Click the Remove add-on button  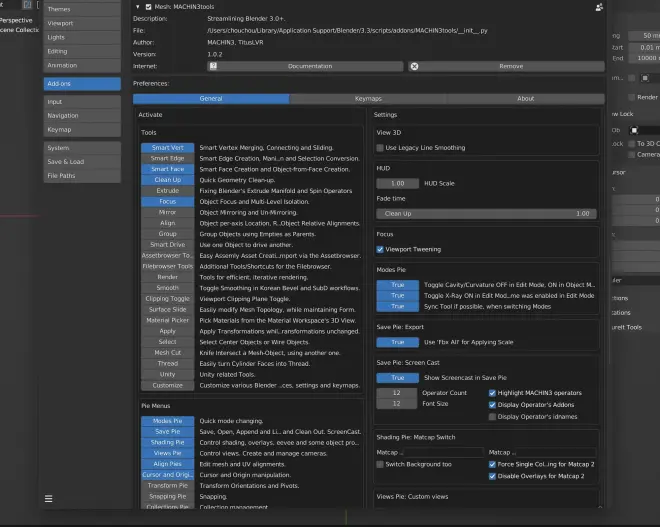pos(510,66)
